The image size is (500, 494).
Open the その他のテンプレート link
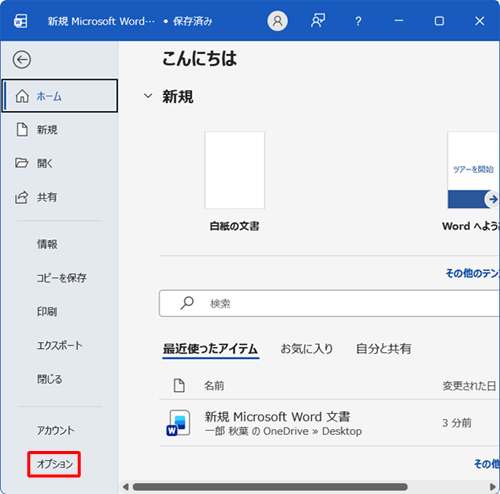(473, 273)
